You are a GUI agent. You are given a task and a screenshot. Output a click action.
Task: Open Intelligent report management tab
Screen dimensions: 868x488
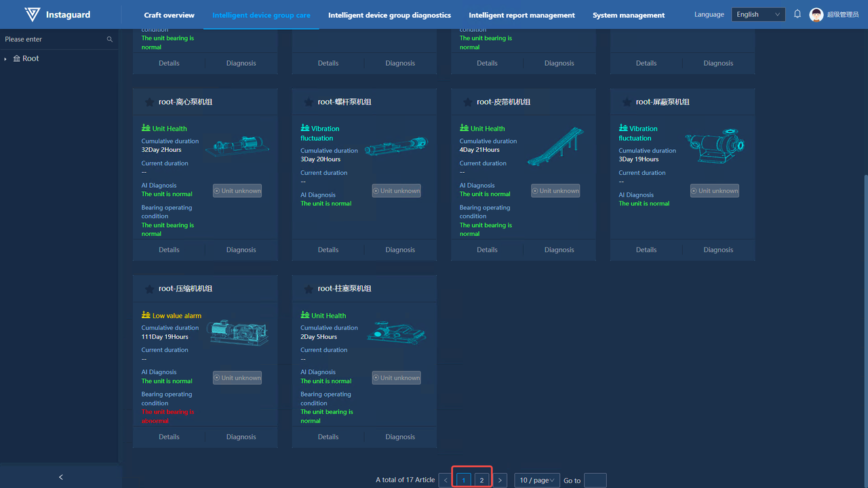(521, 15)
